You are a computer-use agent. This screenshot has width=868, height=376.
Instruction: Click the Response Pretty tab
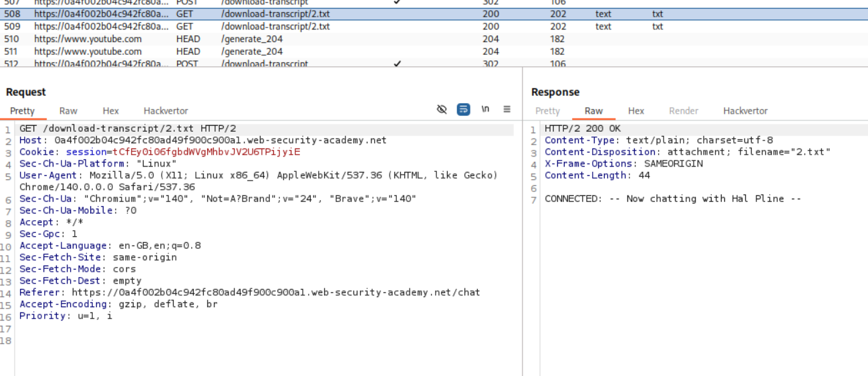coord(547,111)
